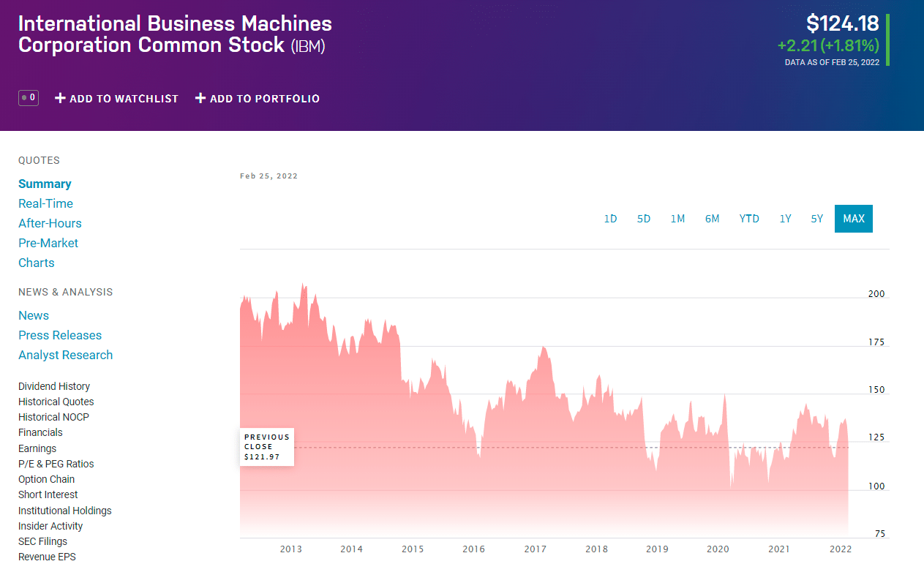Click the NEWS & ANALYSIS section heading

(x=66, y=292)
